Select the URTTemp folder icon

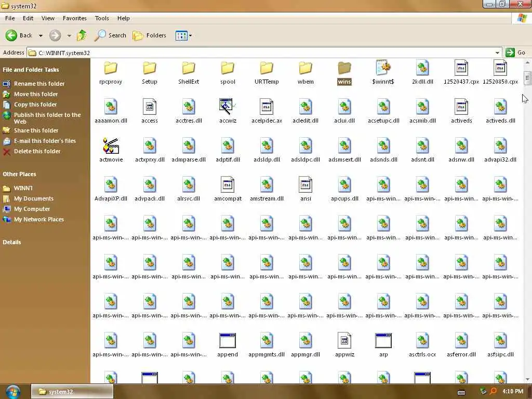pos(267,68)
